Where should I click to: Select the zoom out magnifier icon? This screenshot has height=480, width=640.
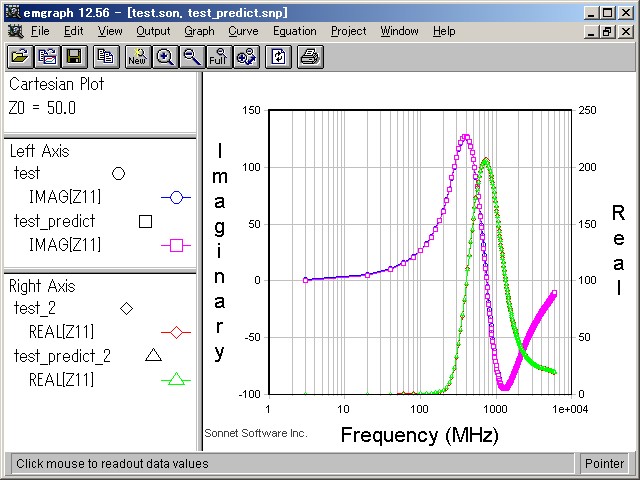coord(191,57)
